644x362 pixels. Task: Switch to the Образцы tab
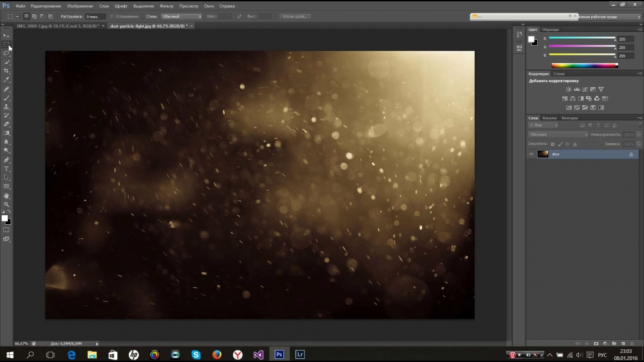551,30
